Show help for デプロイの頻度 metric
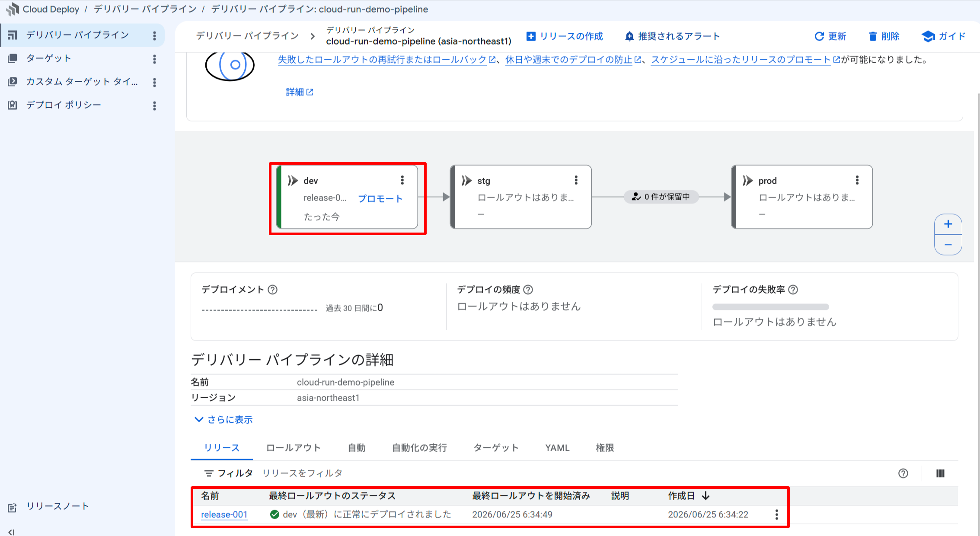Screen dimensions: 980x536 pos(528,290)
